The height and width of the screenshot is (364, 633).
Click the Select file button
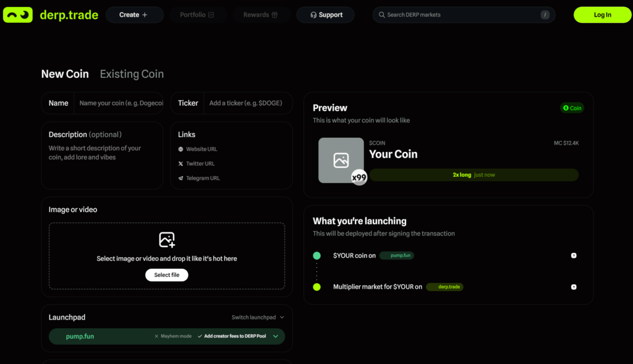pyautogui.click(x=167, y=275)
